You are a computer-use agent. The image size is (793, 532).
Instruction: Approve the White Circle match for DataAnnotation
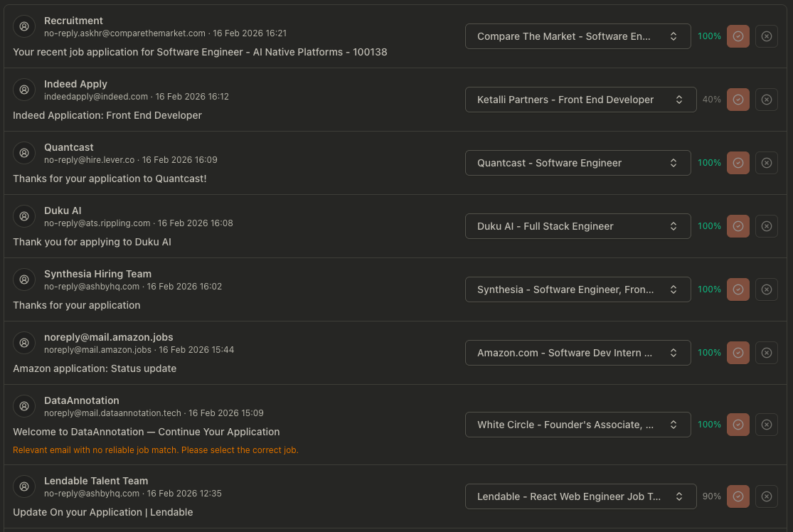[x=738, y=425]
